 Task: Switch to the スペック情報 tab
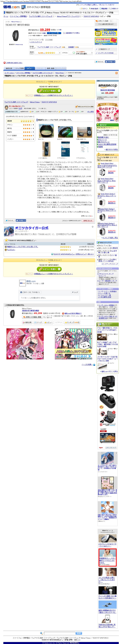(19, 68)
